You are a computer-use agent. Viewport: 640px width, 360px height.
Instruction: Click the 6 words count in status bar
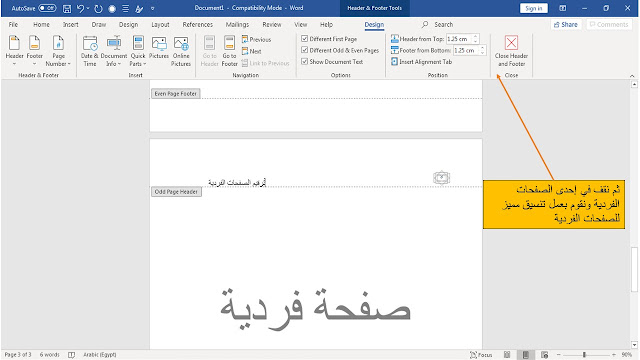click(49, 355)
